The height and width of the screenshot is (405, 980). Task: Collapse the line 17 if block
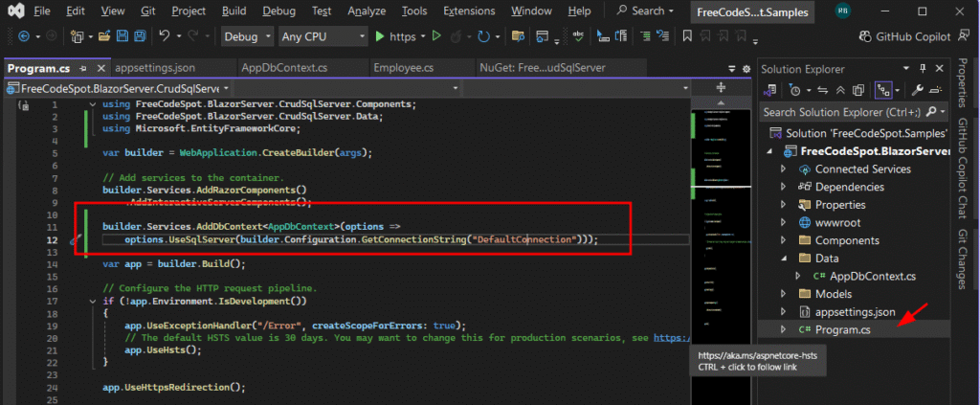click(93, 302)
